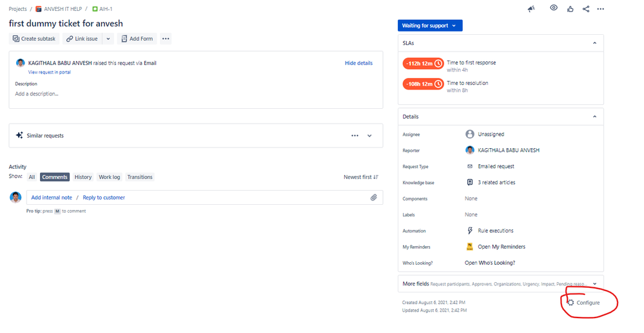This screenshot has height=333, width=644.
Task: Click Open Who's Looking?
Action: [489, 263]
